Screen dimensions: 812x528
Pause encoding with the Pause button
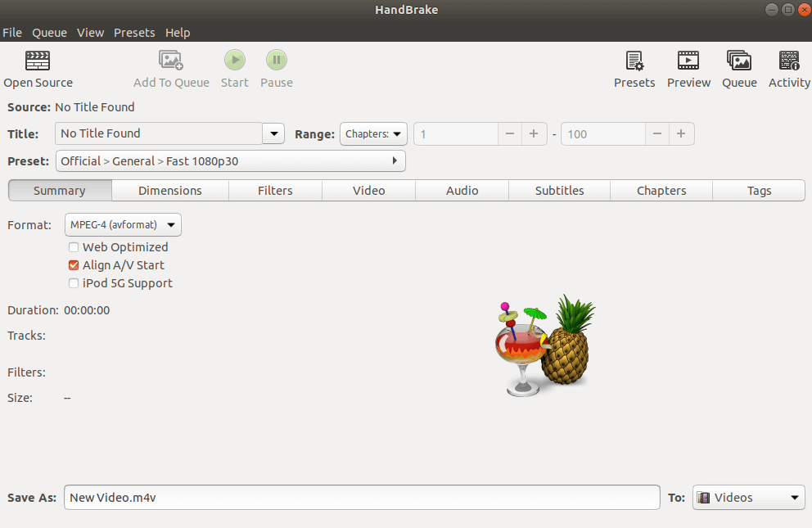(x=277, y=60)
